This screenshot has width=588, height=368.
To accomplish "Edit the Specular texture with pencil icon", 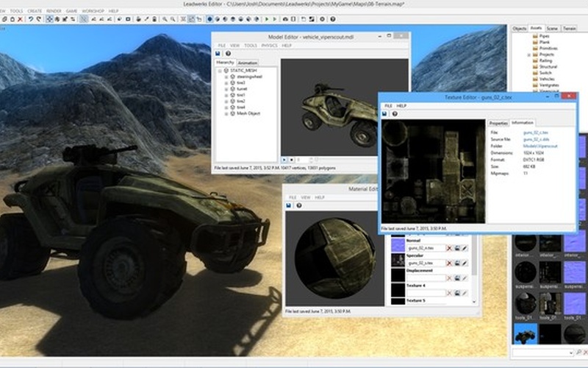I will pos(465,261).
